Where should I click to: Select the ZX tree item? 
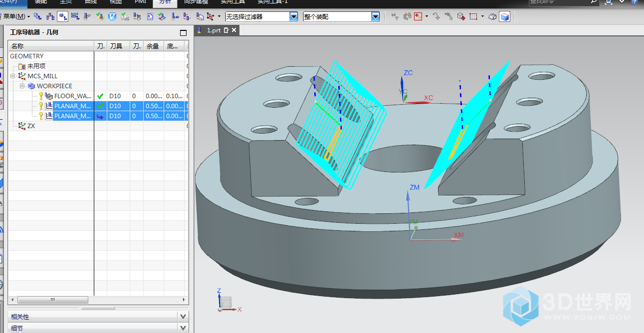[x=31, y=126]
